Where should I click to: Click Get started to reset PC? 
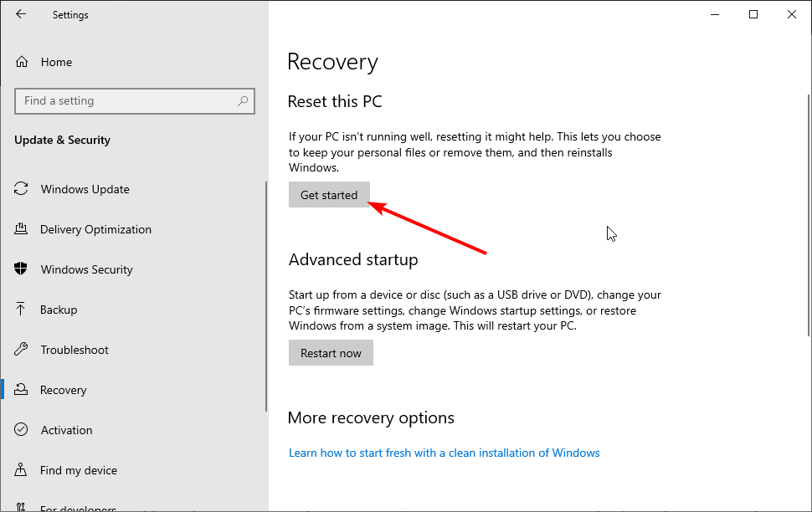point(329,195)
